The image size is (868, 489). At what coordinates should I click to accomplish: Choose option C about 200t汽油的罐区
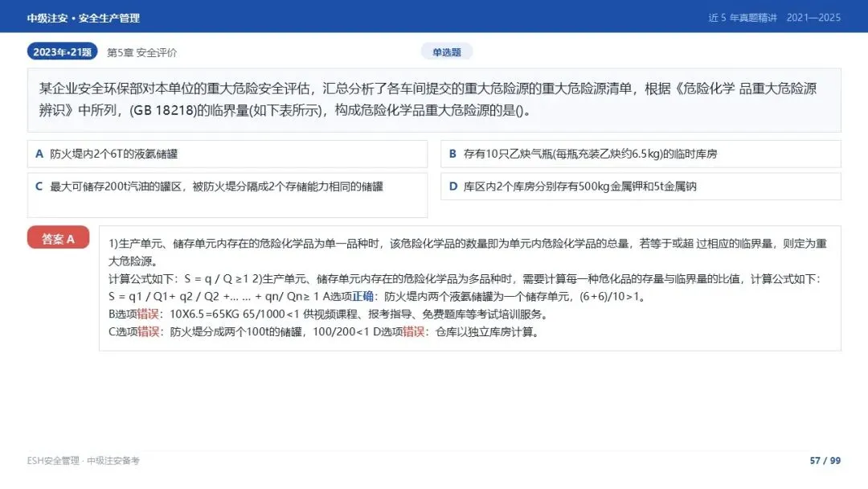[227, 195]
